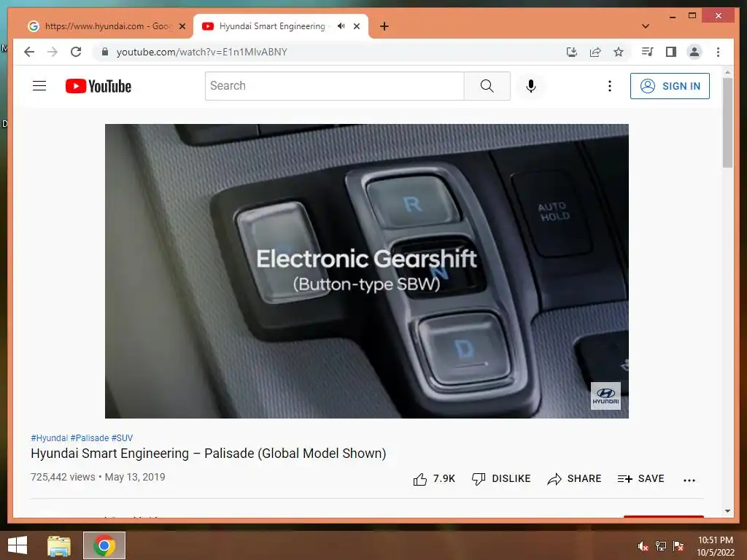Share the Palisade video
This screenshot has width=747, height=560.
(x=574, y=478)
